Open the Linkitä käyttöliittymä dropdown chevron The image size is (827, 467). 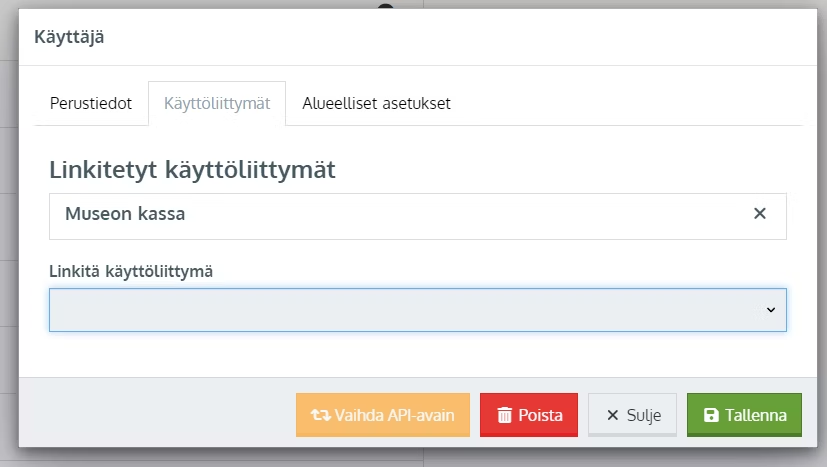click(x=771, y=310)
